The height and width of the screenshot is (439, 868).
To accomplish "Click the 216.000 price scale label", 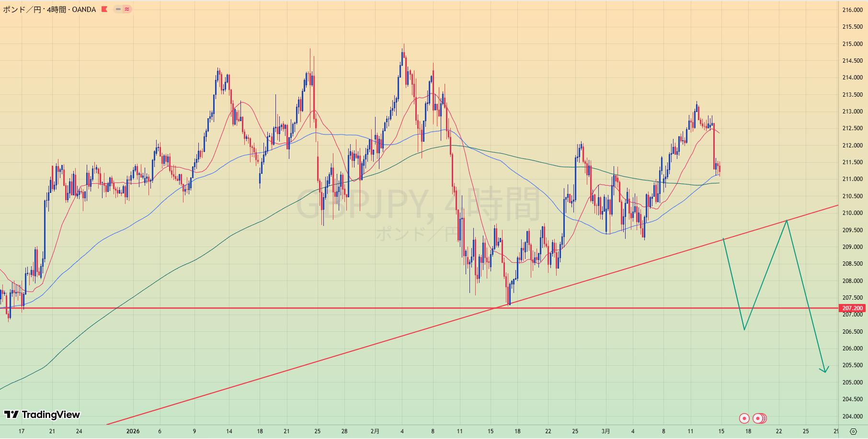I will tap(852, 10).
